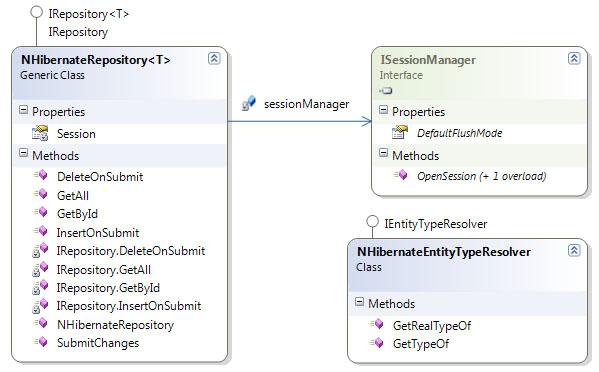Image resolution: width=599 pixels, height=372 pixels.
Task: Click the IRepository.GetAll explicit method icon
Action: pyautogui.click(x=40, y=269)
